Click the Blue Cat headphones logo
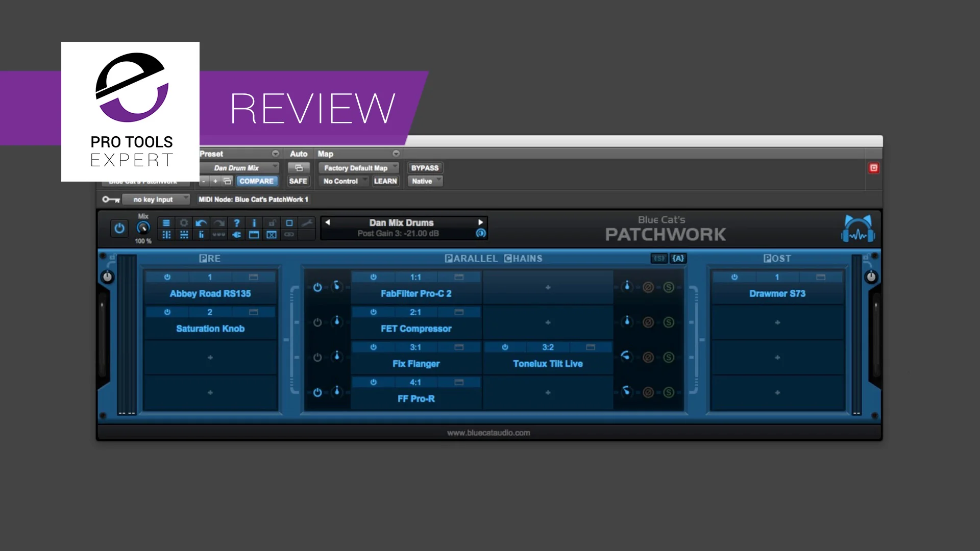Viewport: 980px width, 551px height. (858, 229)
